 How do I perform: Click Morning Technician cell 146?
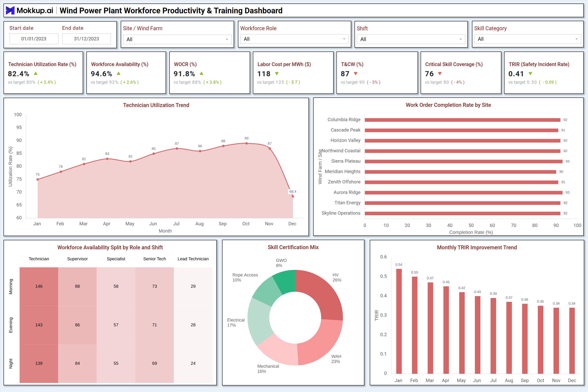(39, 287)
